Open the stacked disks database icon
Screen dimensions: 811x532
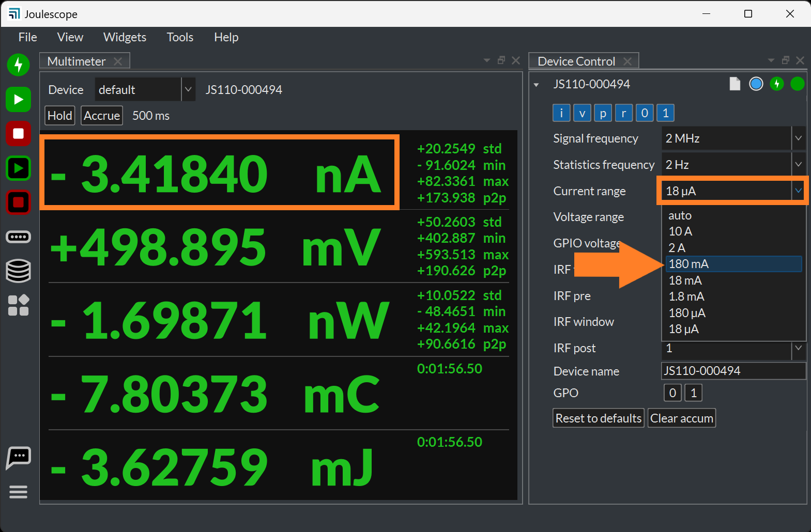pyautogui.click(x=19, y=271)
